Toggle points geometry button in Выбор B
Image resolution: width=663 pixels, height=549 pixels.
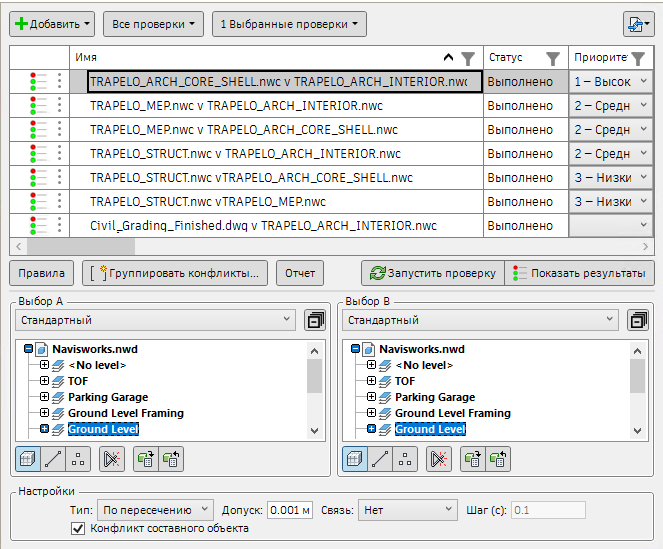pyautogui.click(x=405, y=459)
